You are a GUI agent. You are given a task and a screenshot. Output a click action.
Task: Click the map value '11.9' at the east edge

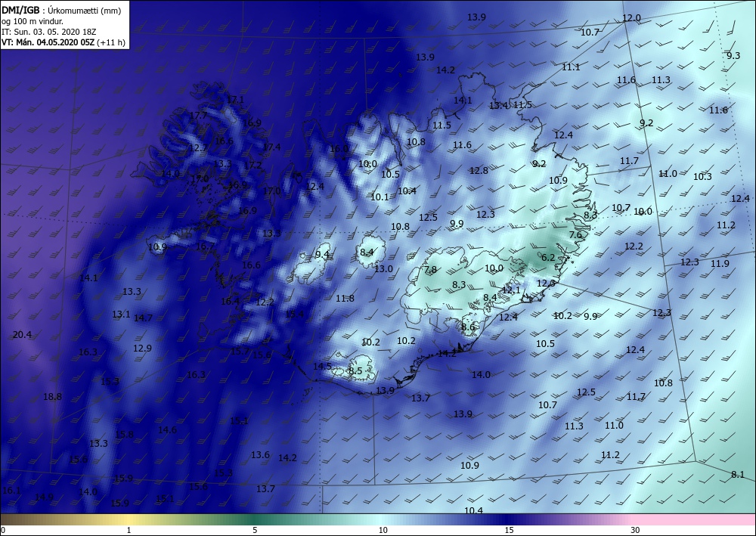coord(720,263)
